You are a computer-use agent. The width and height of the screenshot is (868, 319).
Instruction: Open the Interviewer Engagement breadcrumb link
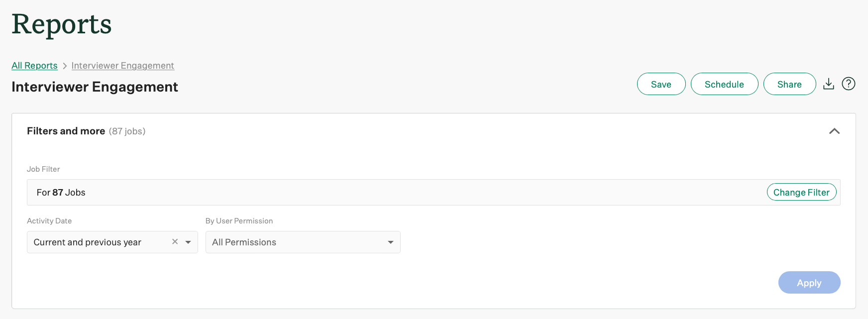(122, 65)
